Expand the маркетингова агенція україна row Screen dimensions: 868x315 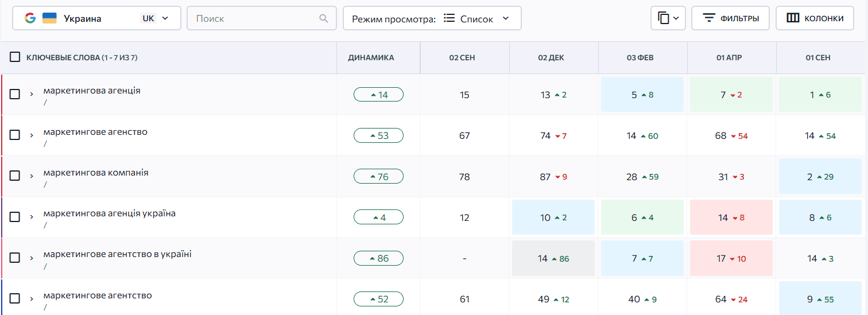(x=32, y=217)
